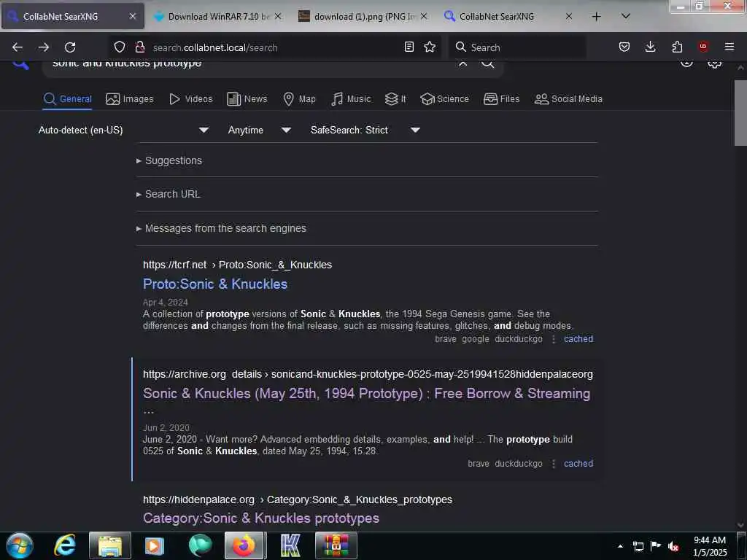Clear the SearXNG search query
Screen dimensions: 747x560
click(x=462, y=64)
